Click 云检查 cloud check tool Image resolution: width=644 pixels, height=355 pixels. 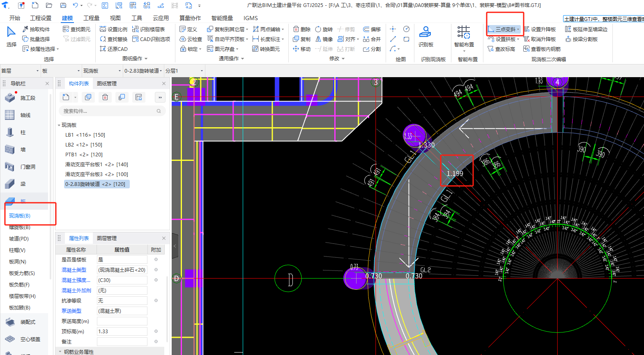191,39
